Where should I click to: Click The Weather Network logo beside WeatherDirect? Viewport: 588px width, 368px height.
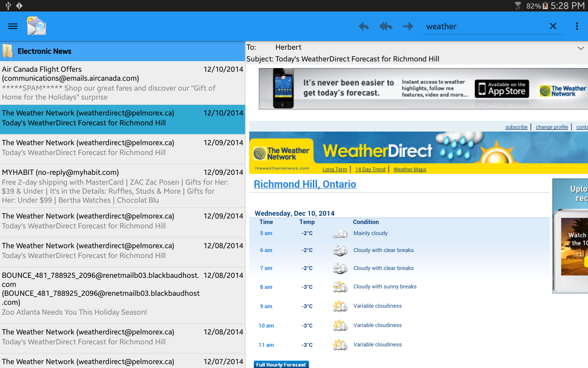pyautogui.click(x=281, y=154)
